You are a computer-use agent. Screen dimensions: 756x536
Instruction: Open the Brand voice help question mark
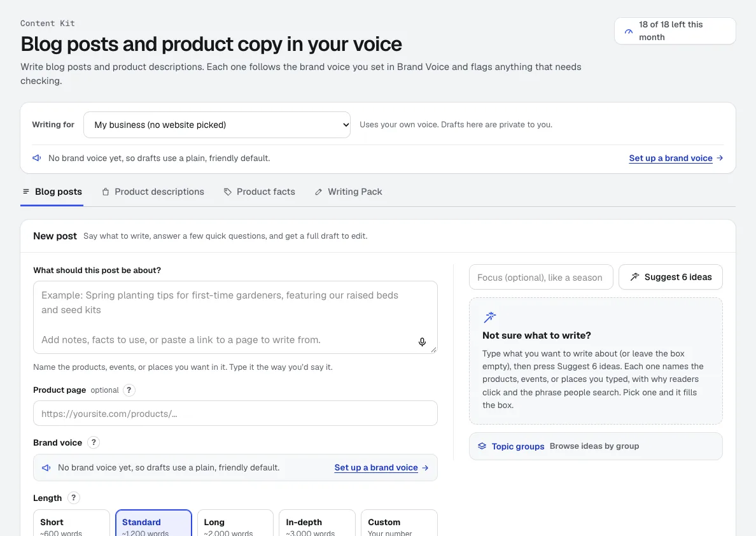94,442
